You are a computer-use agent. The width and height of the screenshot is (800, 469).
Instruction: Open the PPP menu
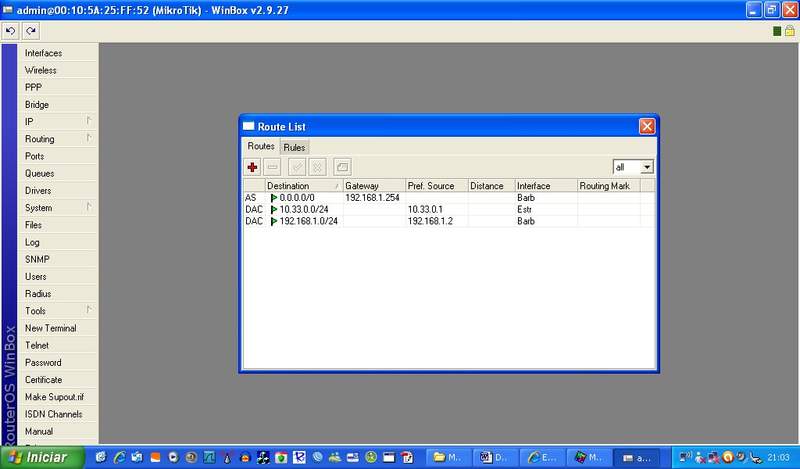pos(57,87)
